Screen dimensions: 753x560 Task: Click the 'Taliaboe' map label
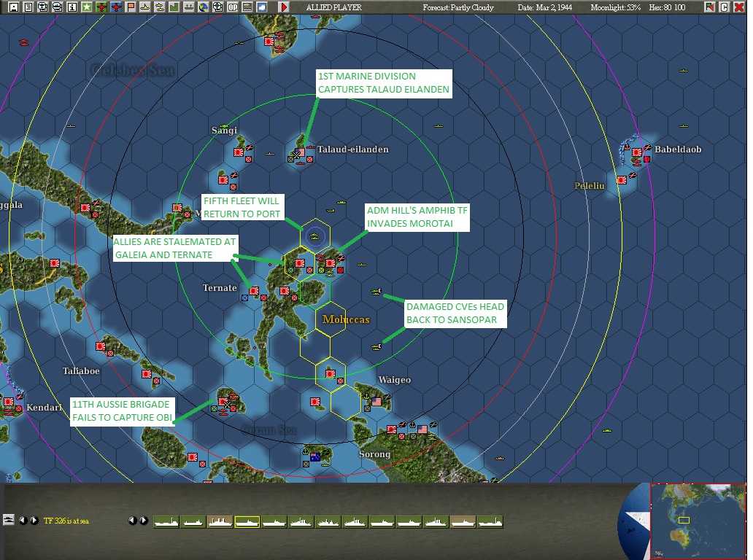pos(81,371)
